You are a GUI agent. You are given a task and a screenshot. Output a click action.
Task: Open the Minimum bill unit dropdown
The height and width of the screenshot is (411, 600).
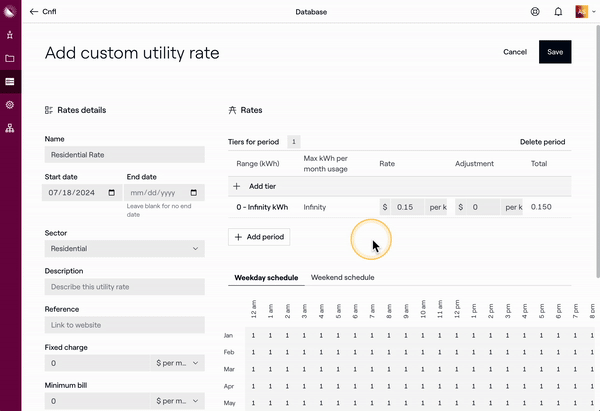click(178, 400)
